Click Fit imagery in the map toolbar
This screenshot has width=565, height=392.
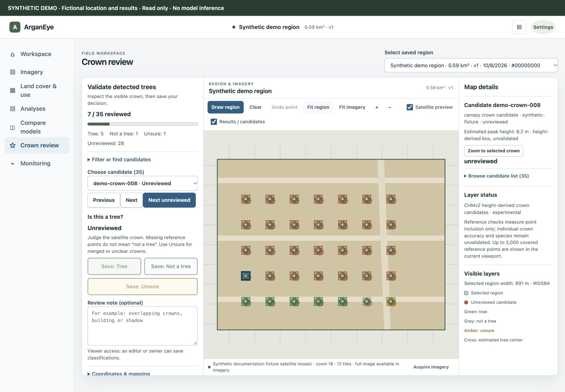tap(352, 107)
